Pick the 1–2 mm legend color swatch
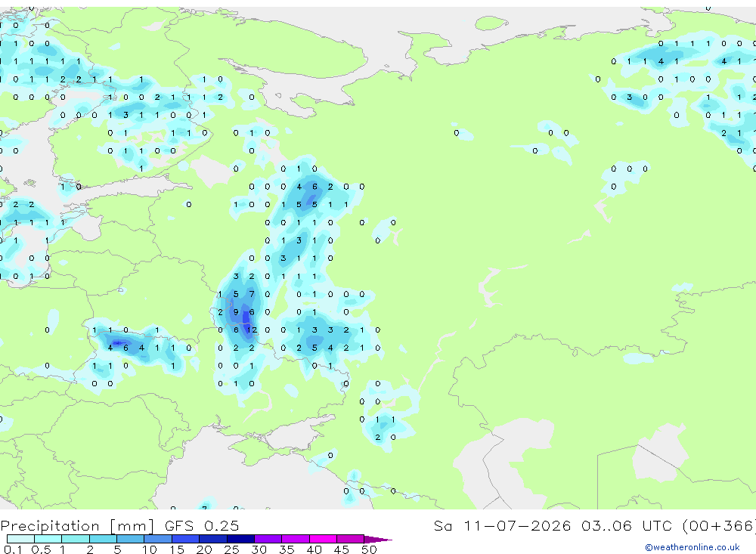Viewport: 756px width, 554px height. point(76,539)
